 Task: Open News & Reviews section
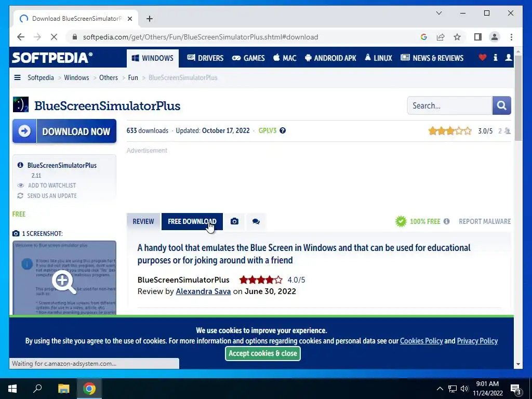click(432, 58)
